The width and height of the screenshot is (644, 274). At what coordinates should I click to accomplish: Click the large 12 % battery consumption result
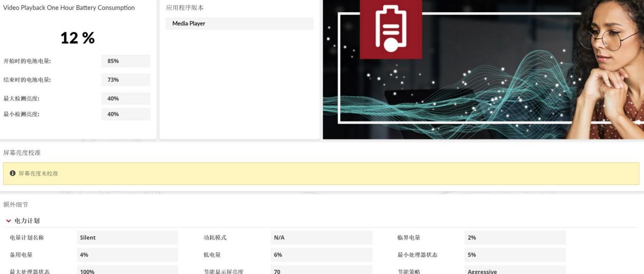[x=77, y=38]
